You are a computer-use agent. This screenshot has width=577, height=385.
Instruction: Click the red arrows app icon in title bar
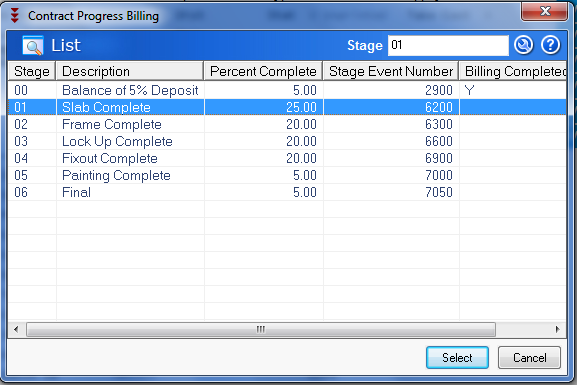[14, 15]
